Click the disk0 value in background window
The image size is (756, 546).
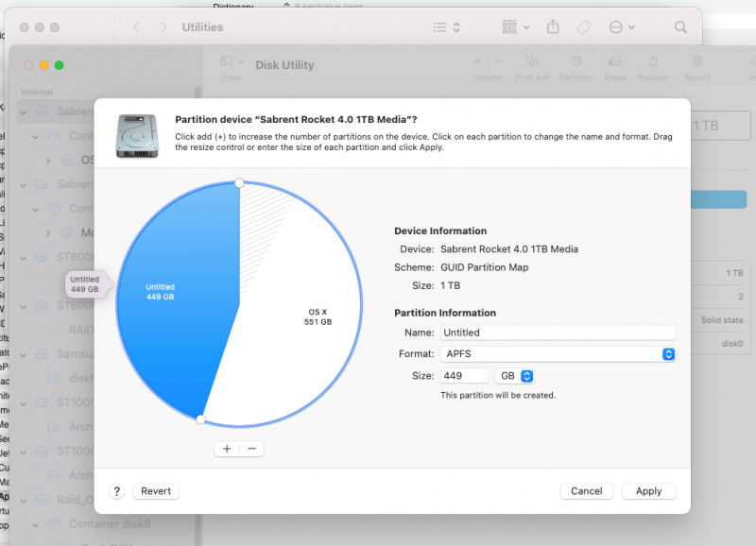[731, 344]
